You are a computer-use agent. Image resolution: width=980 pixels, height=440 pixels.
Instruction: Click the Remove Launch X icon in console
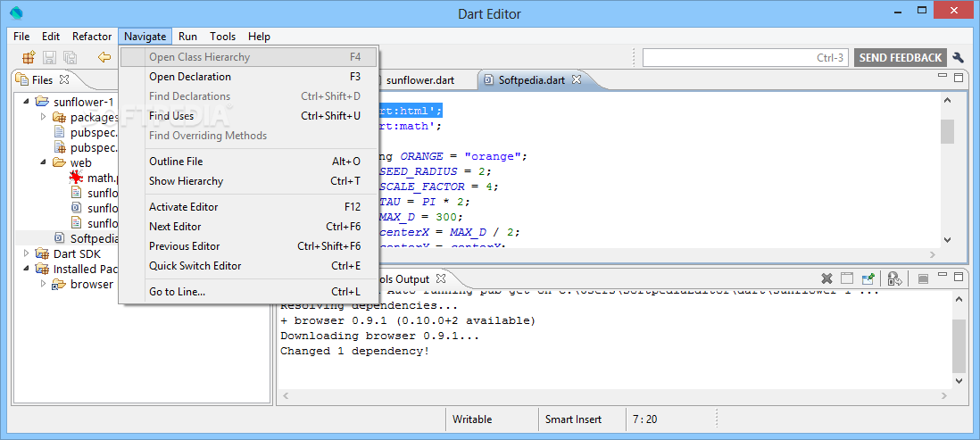pos(826,278)
